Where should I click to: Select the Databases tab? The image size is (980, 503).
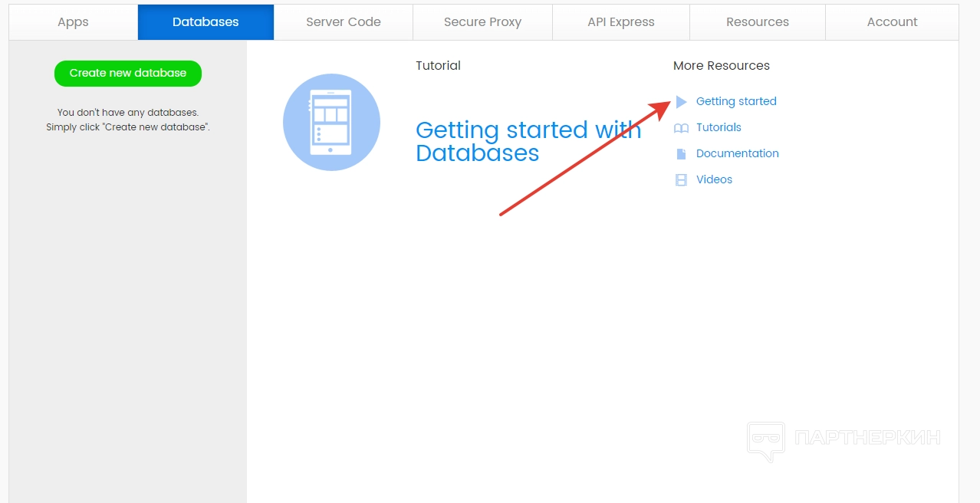coord(206,22)
